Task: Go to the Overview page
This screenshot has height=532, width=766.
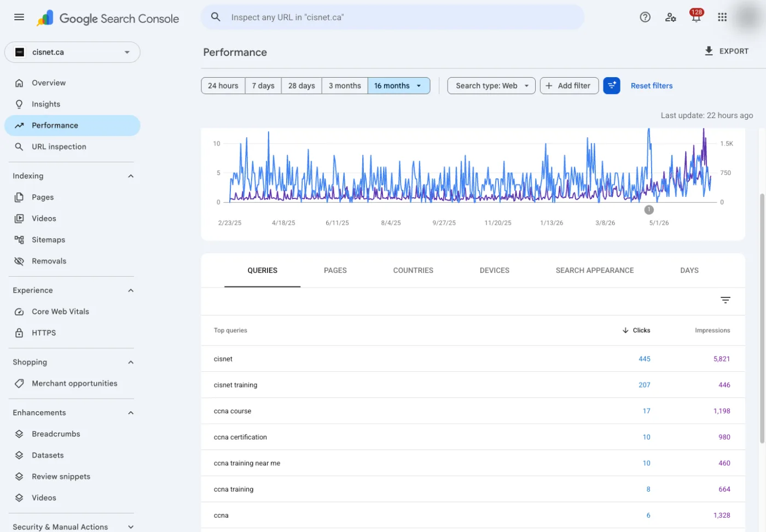Action: [72, 83]
